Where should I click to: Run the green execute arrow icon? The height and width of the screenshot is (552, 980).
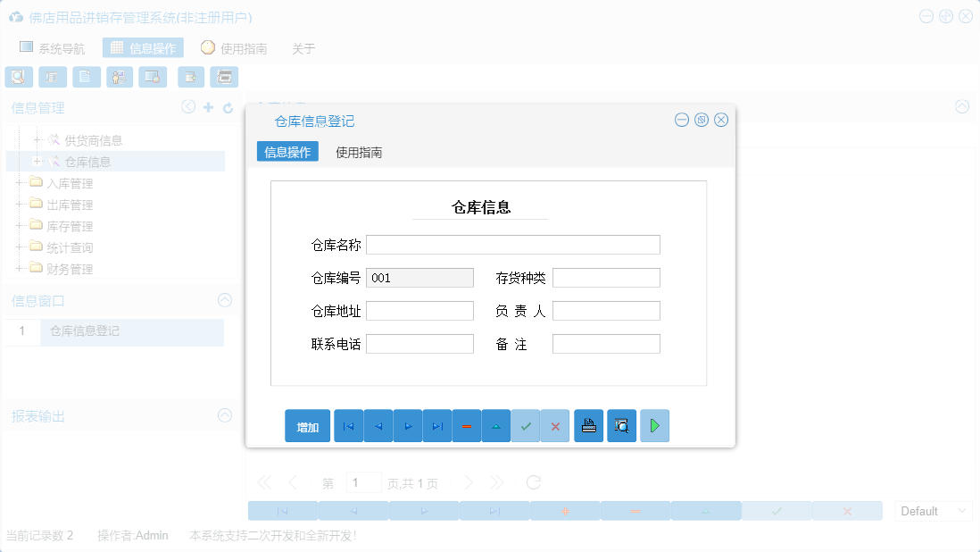(654, 426)
